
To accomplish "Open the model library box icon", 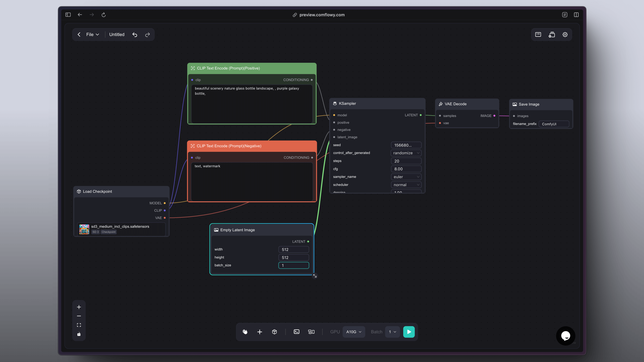I will click(274, 332).
